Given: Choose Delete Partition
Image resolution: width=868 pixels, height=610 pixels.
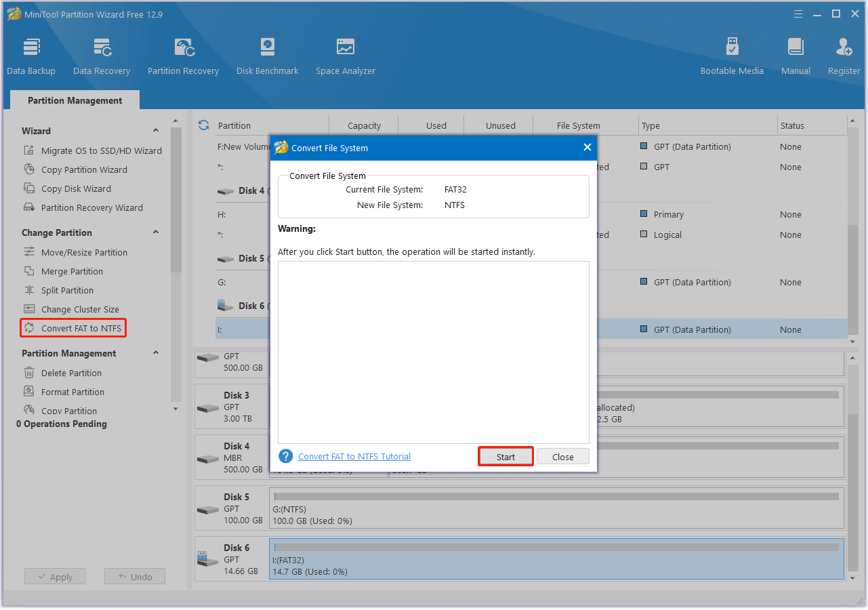Looking at the screenshot, I should pyautogui.click(x=62, y=373).
